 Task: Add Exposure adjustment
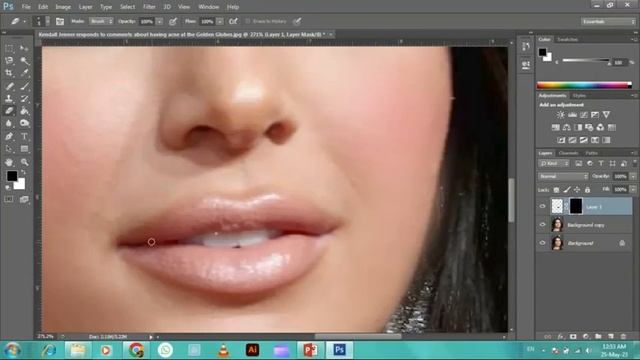pyautogui.click(x=595, y=115)
